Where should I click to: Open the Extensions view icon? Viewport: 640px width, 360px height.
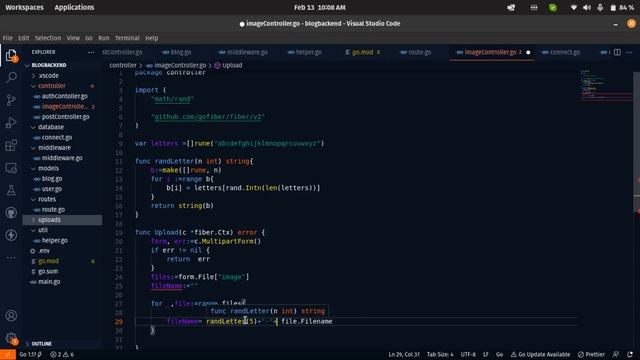click(11, 145)
